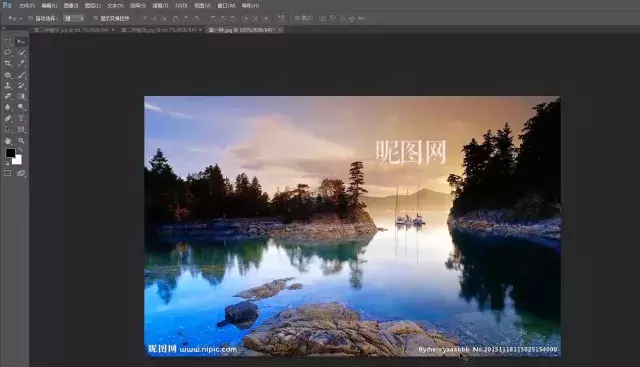This screenshot has width=640, height=367.
Task: Select the Pen tool
Action: (x=8, y=118)
